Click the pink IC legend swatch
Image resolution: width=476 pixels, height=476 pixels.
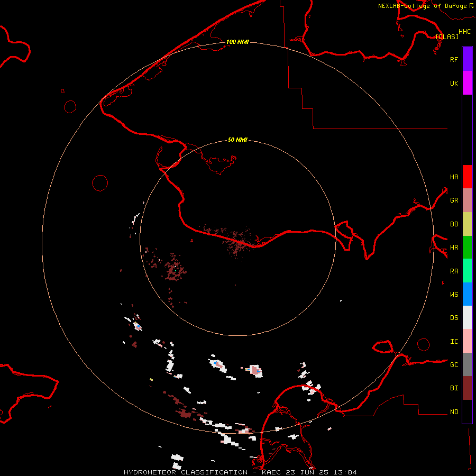(467, 341)
